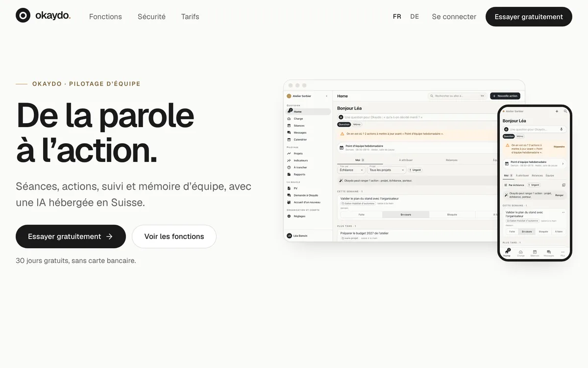Tap the plus icon in the phone mockup header
Viewport: 588px width, 368px height.
[x=557, y=111]
